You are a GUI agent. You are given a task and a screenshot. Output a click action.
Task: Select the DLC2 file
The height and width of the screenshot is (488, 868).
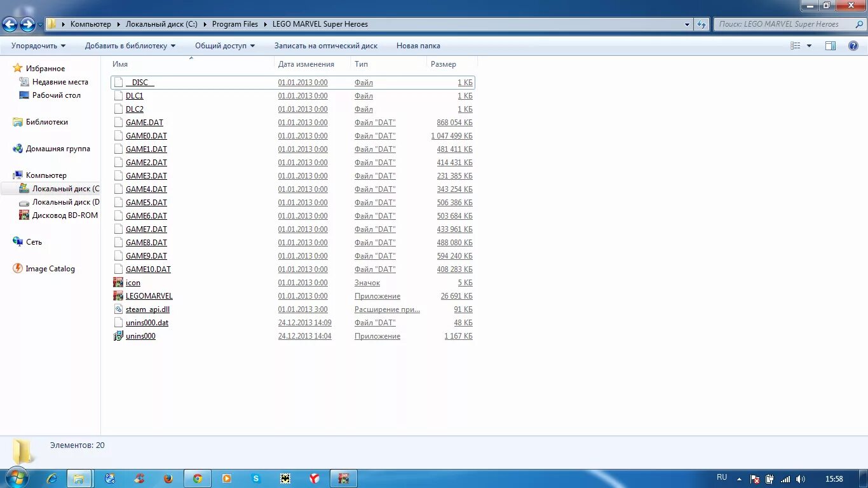click(x=135, y=109)
